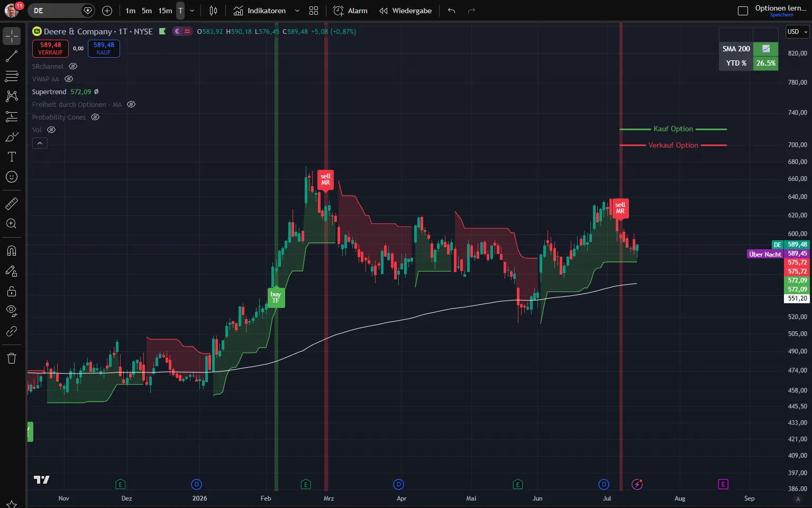812x508 pixels.
Task: Show the Freiheit durch Optionen MA indicator
Action: 131,104
